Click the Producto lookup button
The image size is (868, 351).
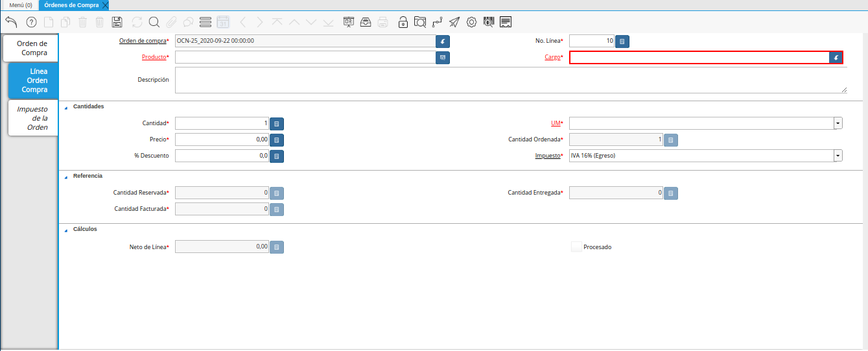443,57
